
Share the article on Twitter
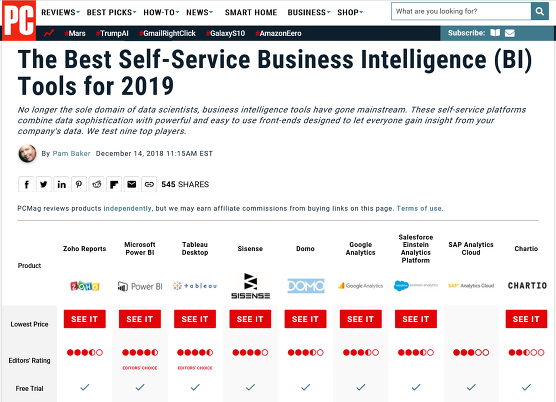pyautogui.click(x=44, y=184)
